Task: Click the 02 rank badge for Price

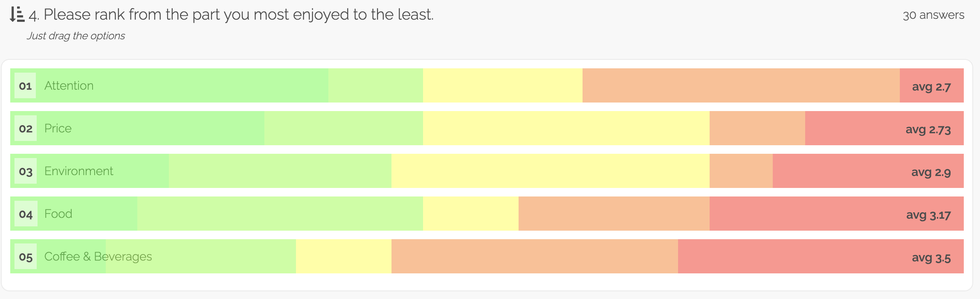Action: click(x=26, y=129)
